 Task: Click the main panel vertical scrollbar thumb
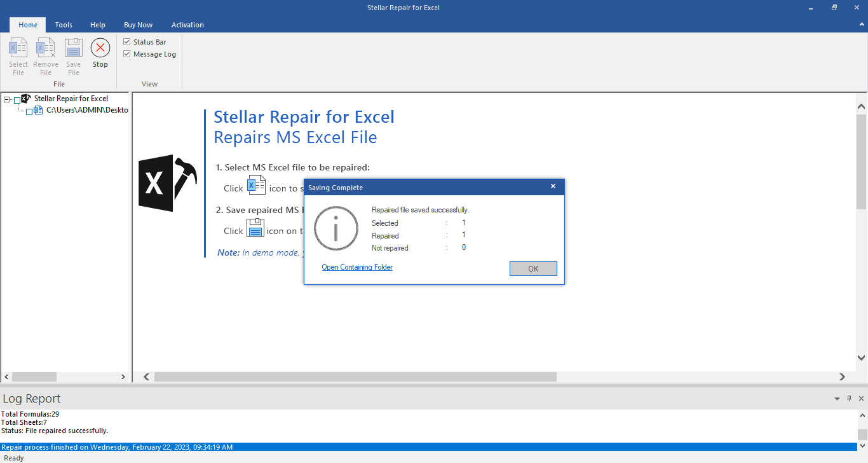pos(862,162)
